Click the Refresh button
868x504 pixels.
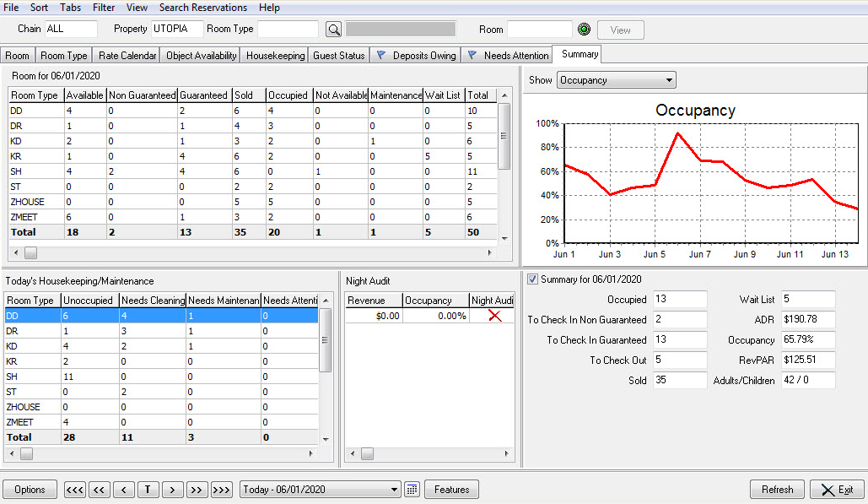777,490
